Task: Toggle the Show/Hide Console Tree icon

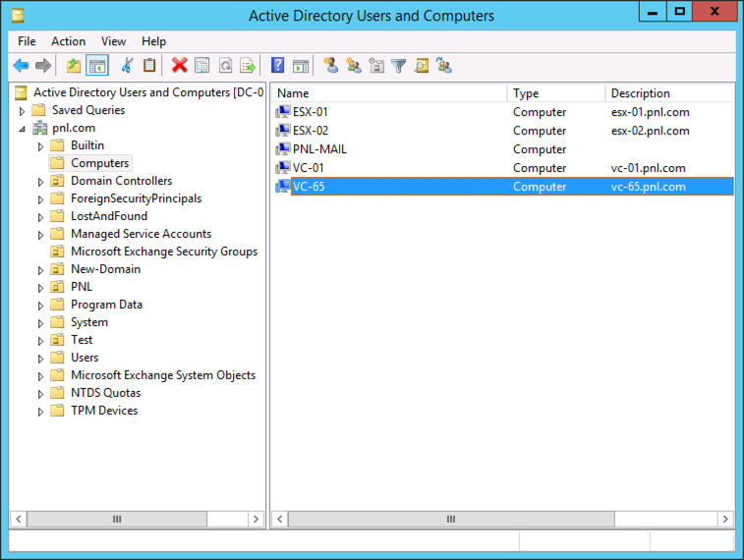Action: tap(97, 66)
